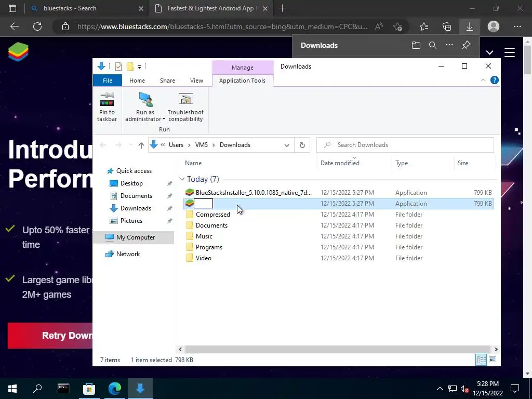Screen dimensions: 532x399
Task: Switch to the Share ribbon tab
Action: coord(168,81)
